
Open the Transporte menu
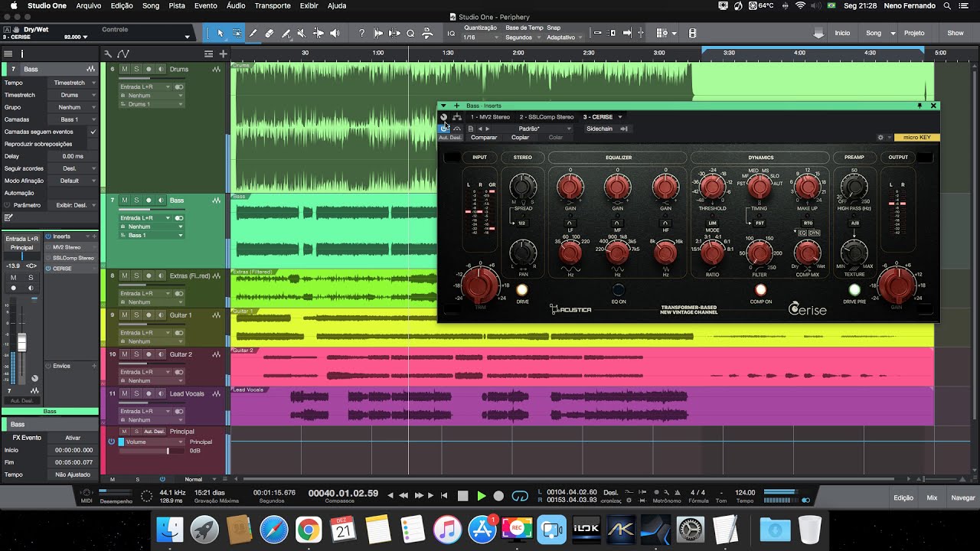point(273,5)
